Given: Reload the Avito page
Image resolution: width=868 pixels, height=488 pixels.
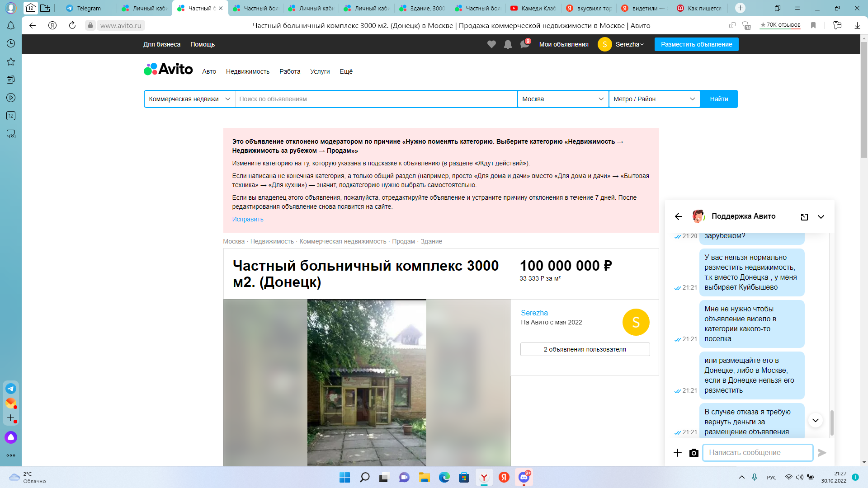Looking at the screenshot, I should point(72,25).
